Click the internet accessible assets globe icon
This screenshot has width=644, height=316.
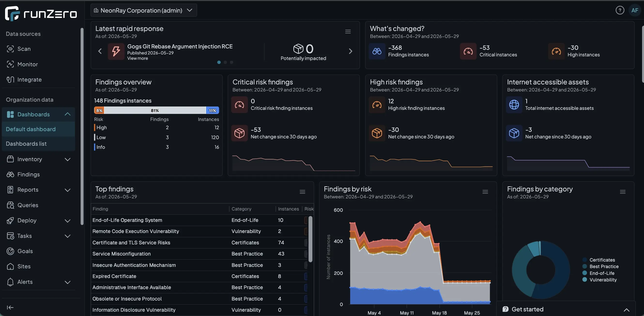coord(514,105)
